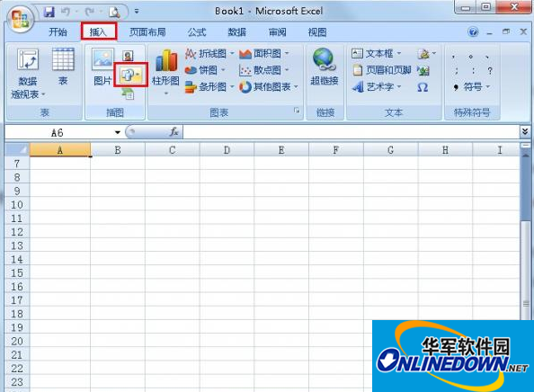Click the Office button logo

point(20,20)
